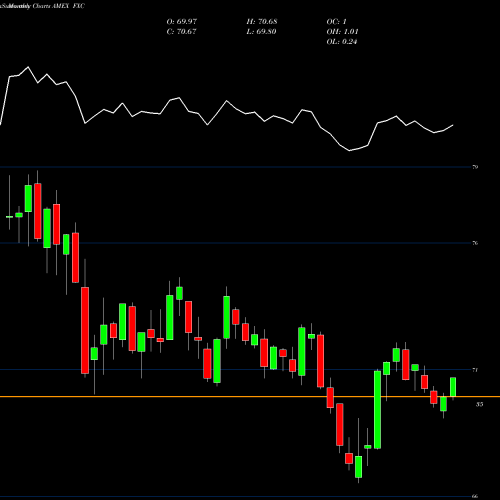Click the AMEX FXC chart title
The image size is (500, 500).
tap(69, 6)
